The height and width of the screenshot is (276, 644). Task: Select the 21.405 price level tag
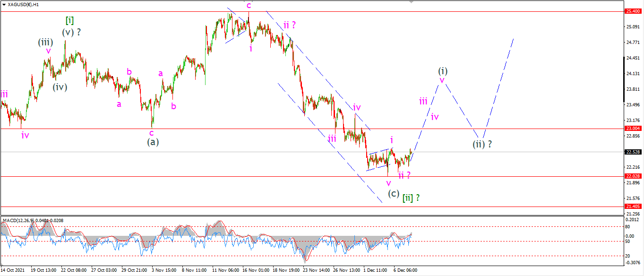[x=633, y=206]
